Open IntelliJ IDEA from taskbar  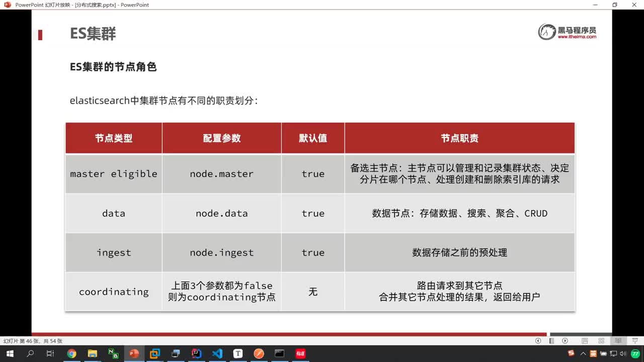click(x=196, y=353)
